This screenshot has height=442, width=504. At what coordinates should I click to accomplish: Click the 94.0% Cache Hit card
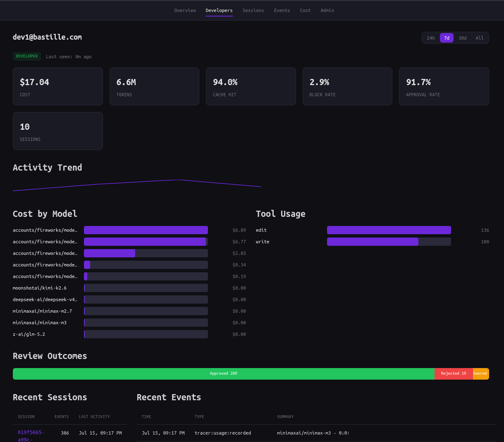point(251,86)
